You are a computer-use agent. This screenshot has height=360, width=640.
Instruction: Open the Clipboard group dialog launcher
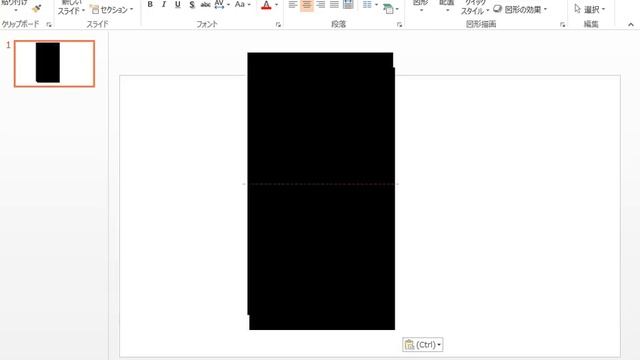tap(49, 25)
